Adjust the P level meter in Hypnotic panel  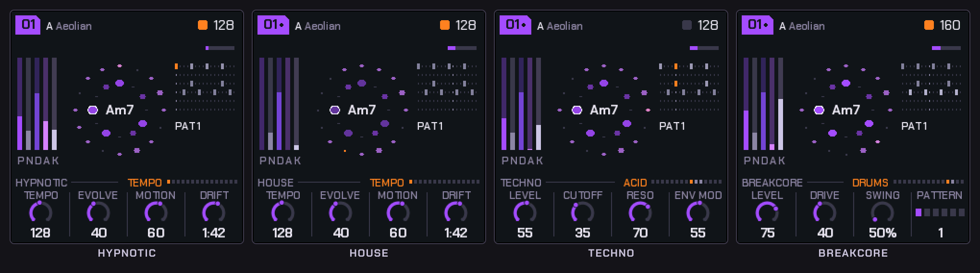pos(20,104)
